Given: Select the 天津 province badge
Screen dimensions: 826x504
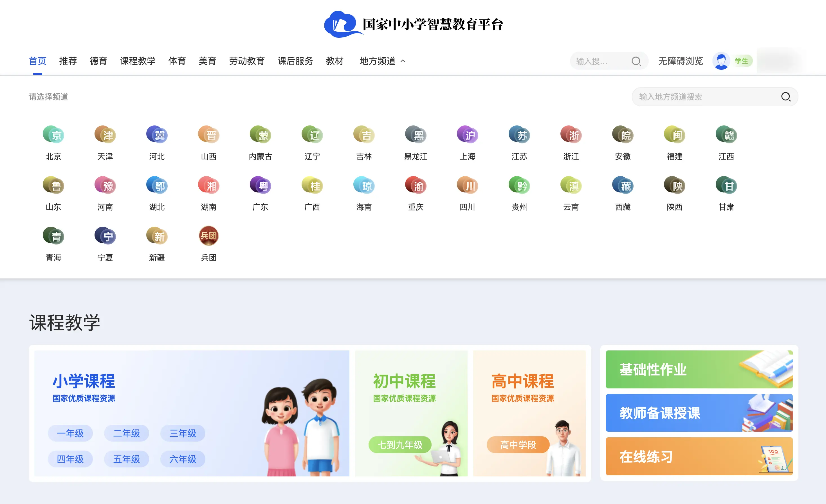Looking at the screenshot, I should coord(105,135).
